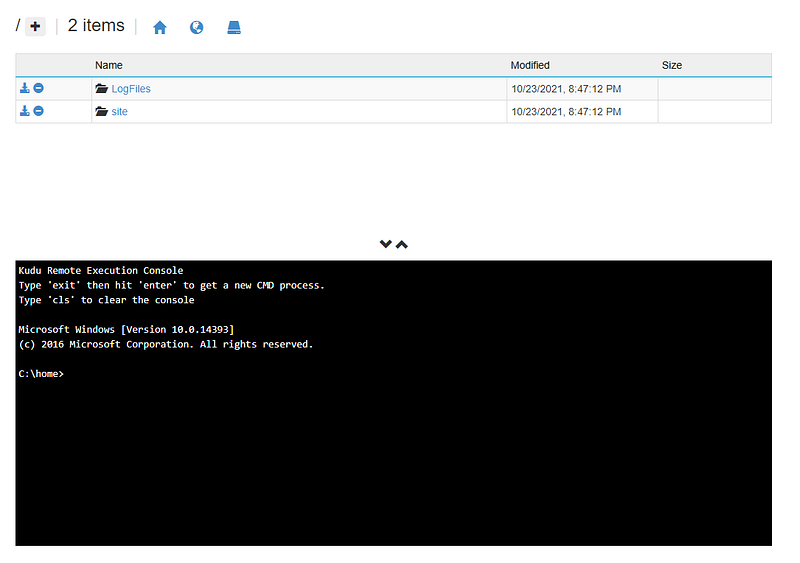800x563 pixels.
Task: Open site root via globe icon
Action: pos(196,27)
